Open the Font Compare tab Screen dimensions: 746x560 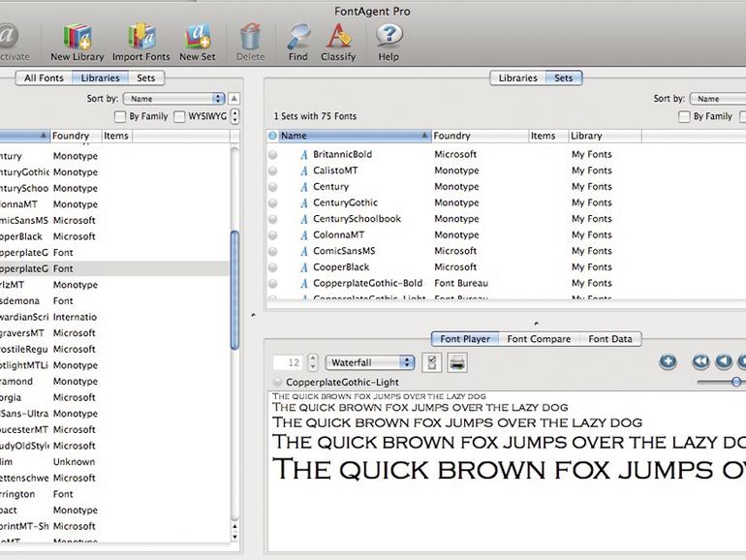coord(539,339)
